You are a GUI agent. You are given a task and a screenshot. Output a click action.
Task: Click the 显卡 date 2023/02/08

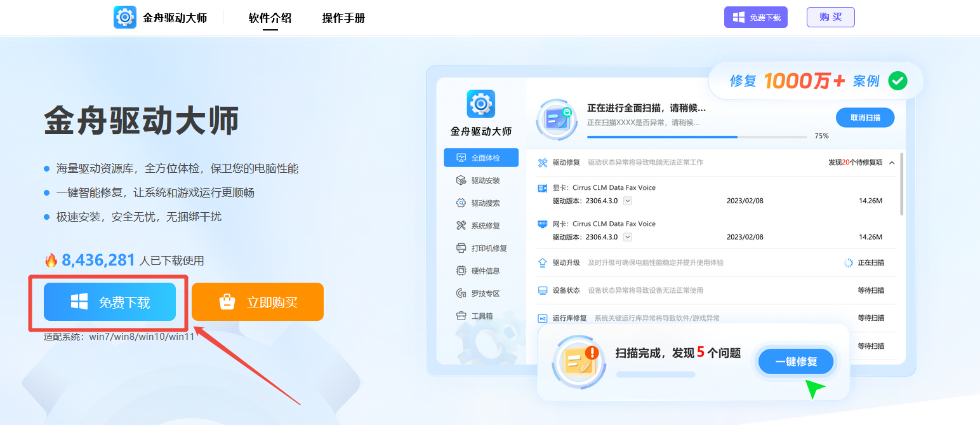pyautogui.click(x=745, y=201)
